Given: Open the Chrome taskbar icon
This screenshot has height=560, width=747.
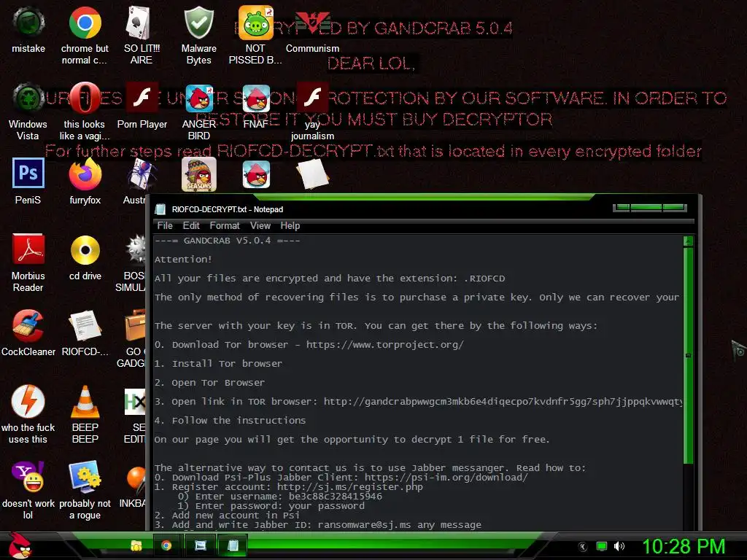Looking at the screenshot, I should point(166,545).
